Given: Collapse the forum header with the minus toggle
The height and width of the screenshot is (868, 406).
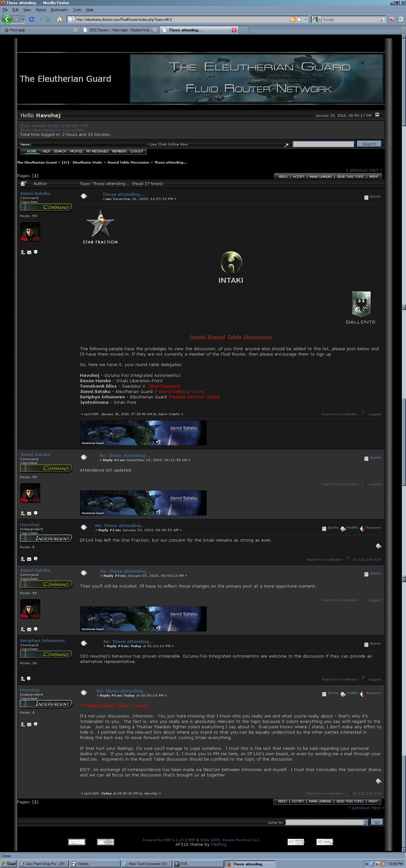Looking at the screenshot, I should pos(377,115).
